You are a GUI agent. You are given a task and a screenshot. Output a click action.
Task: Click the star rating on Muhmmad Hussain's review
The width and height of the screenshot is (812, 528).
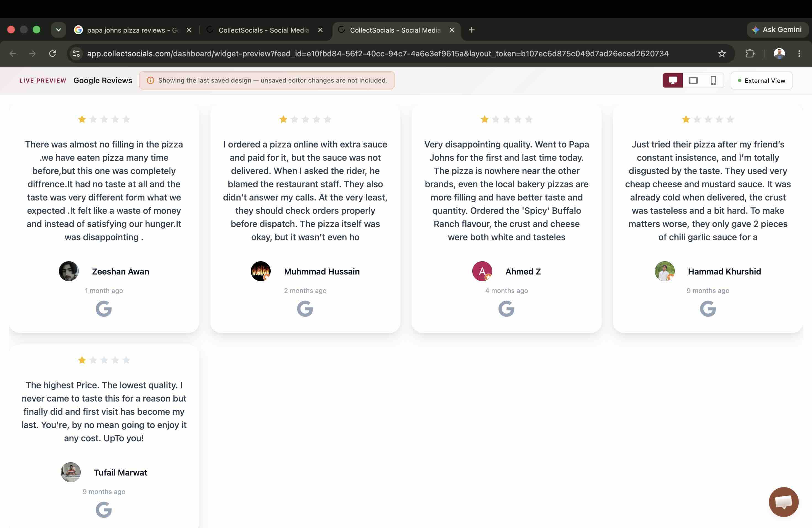coord(305,119)
